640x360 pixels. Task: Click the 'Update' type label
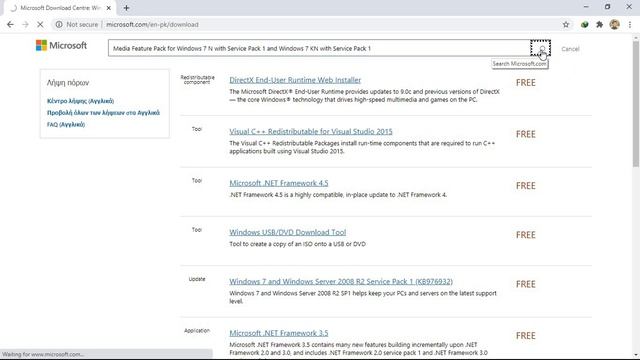197,279
